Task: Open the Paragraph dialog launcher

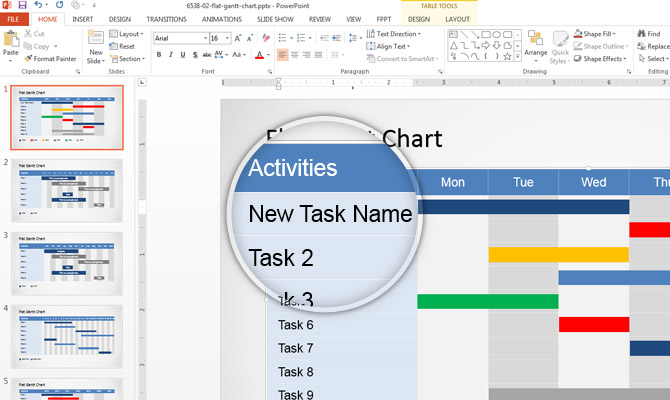Action: point(440,72)
